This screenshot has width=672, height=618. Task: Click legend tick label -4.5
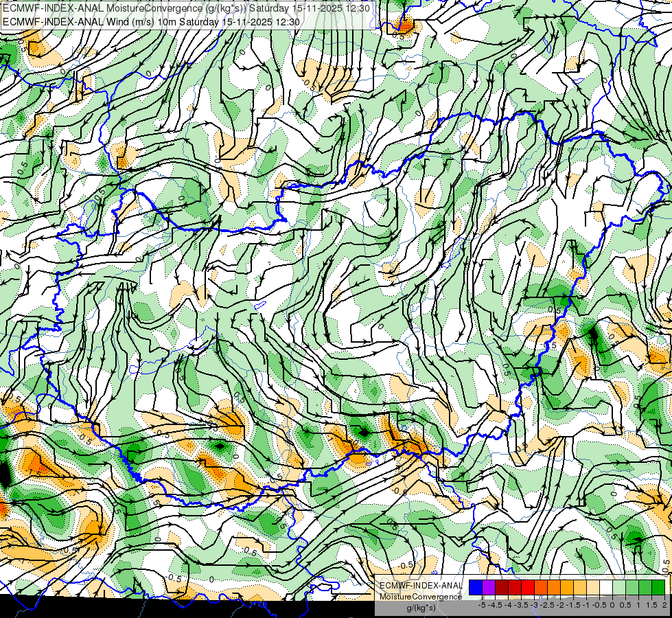coord(495,605)
